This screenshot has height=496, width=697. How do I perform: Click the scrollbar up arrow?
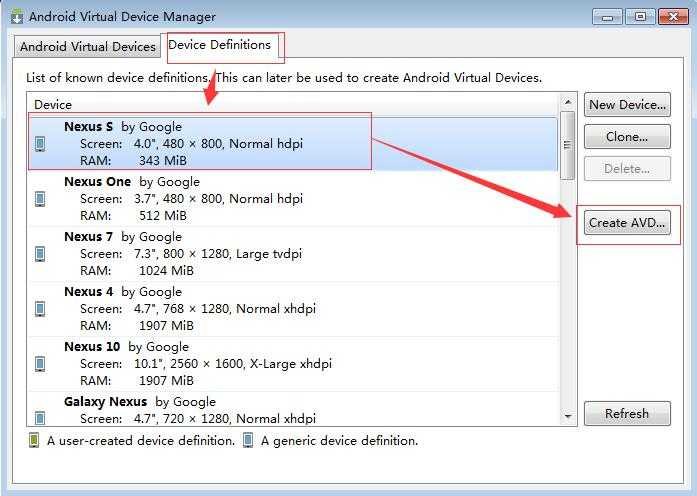point(568,102)
